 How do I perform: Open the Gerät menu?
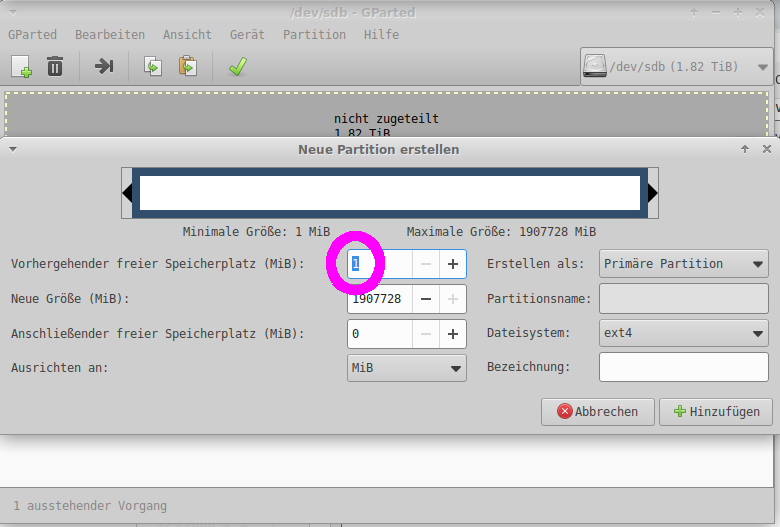click(247, 34)
